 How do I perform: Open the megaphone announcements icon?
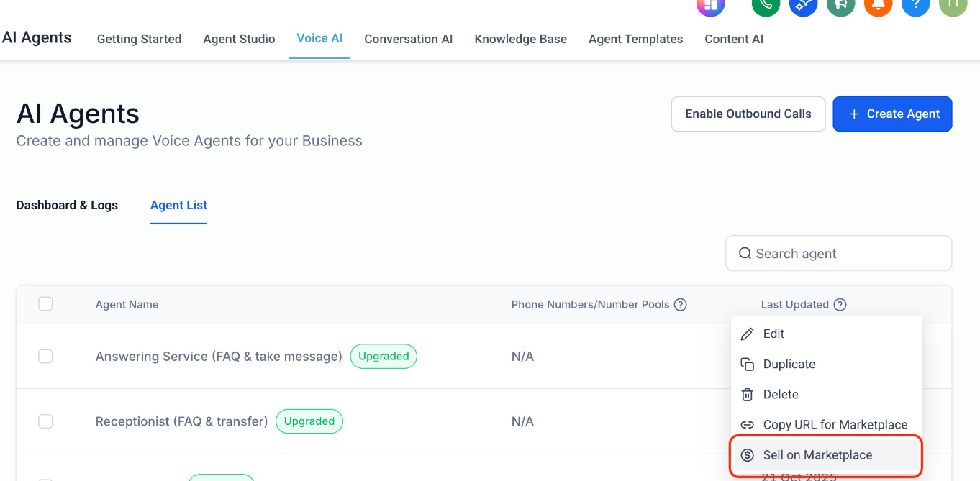pos(840,5)
